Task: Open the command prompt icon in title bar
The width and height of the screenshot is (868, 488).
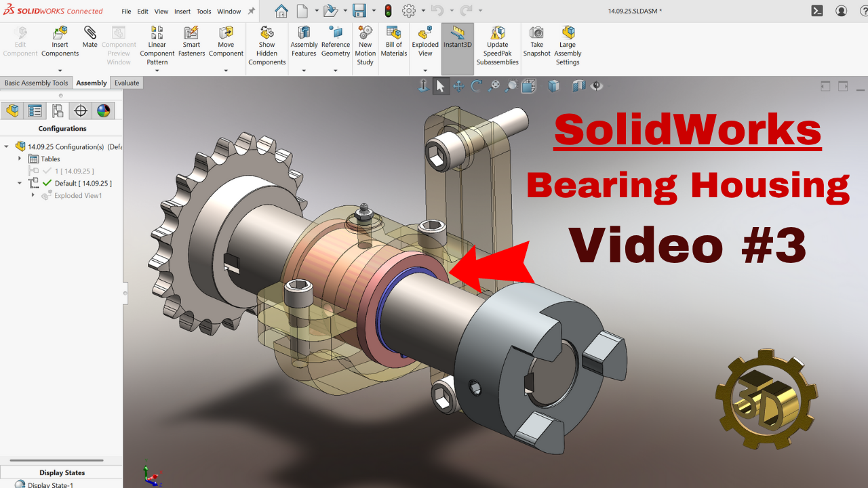Action: click(x=818, y=11)
